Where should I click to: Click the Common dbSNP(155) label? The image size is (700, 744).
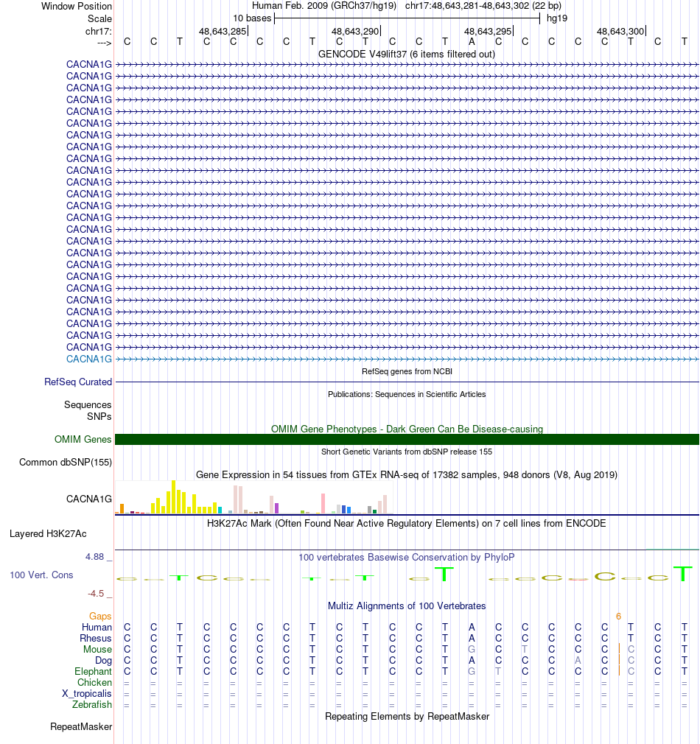[66, 462]
